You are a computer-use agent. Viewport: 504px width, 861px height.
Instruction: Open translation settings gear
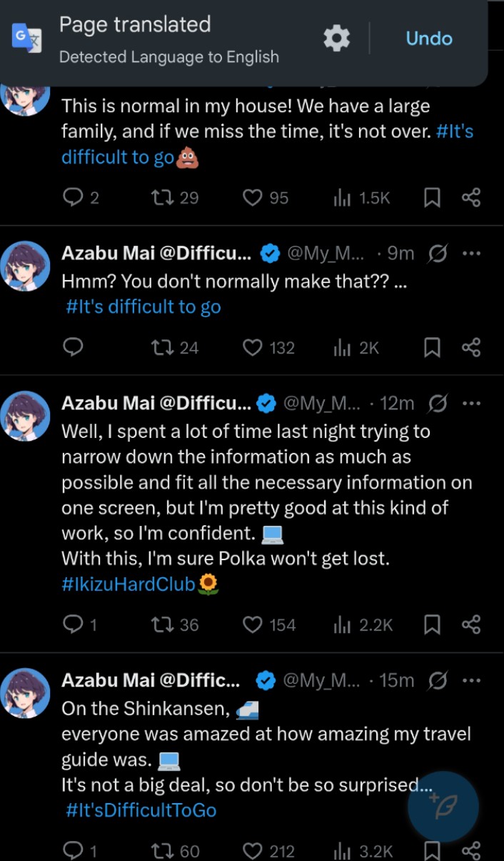click(337, 38)
